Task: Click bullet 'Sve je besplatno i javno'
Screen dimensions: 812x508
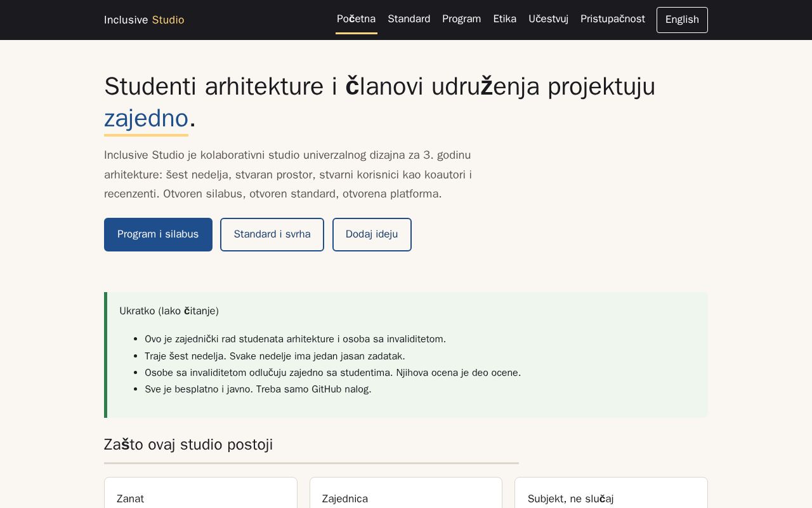Action: point(258,389)
